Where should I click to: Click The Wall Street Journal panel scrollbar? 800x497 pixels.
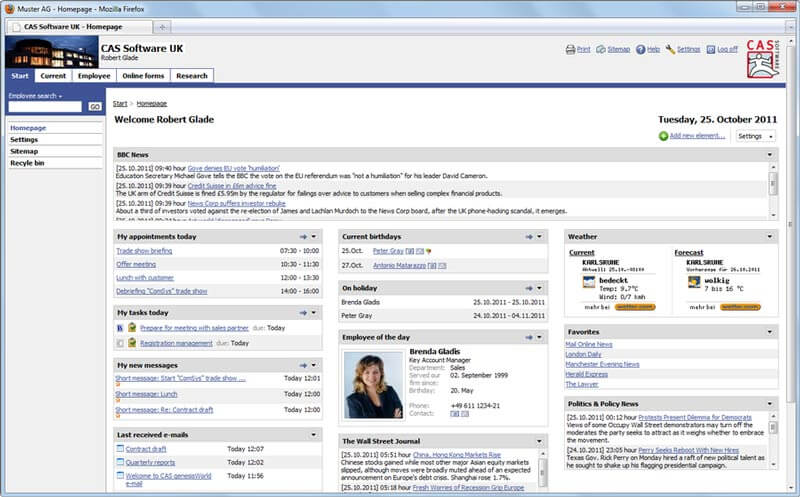[542, 470]
